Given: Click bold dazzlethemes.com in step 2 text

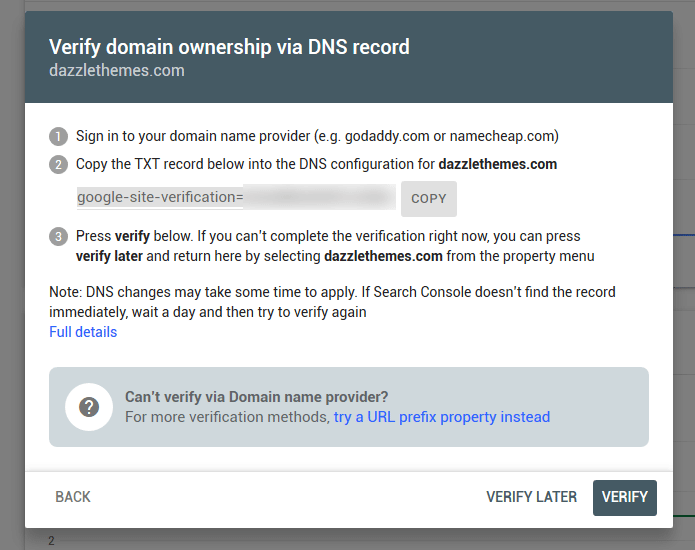Looking at the screenshot, I should (497, 164).
